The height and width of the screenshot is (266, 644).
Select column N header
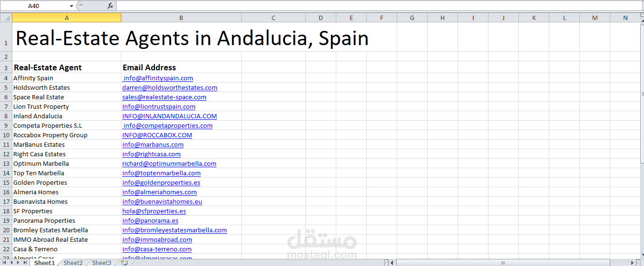point(625,18)
